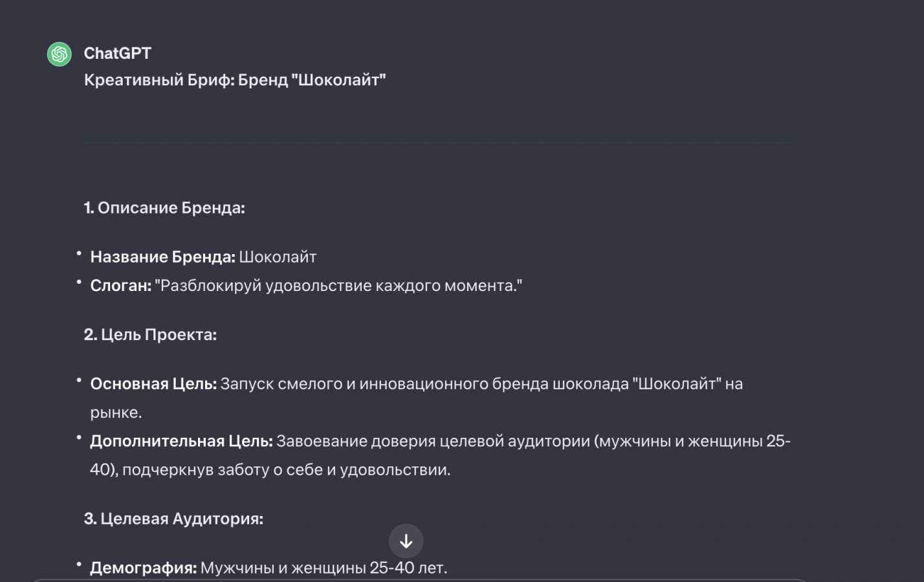Click the bold label Название Бренда
Screen dimensions: 924x582
(162, 257)
